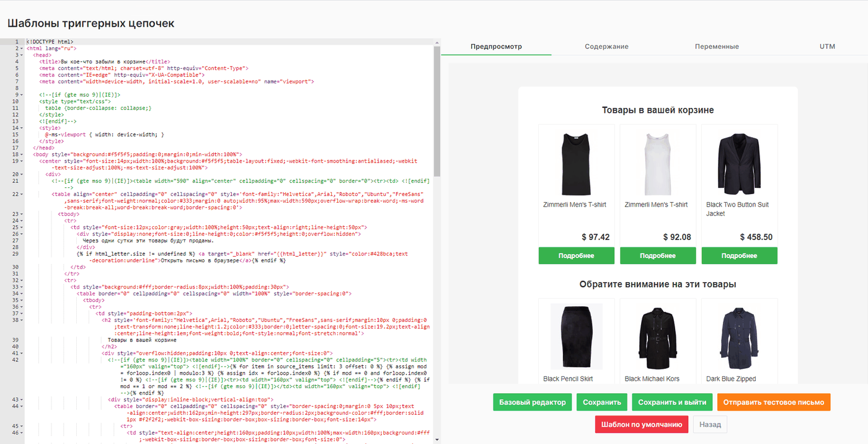Go back with the Назад button

[710, 424]
